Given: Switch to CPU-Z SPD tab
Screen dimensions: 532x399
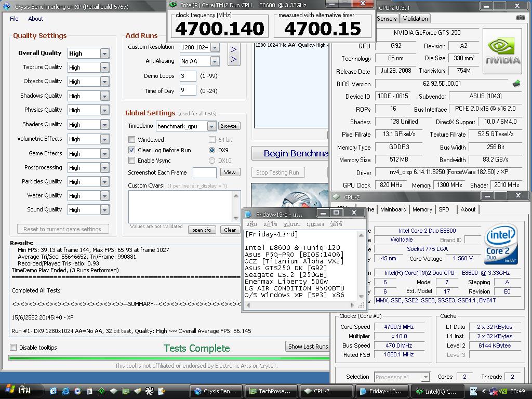Looking at the screenshot, I should tap(444, 209).
